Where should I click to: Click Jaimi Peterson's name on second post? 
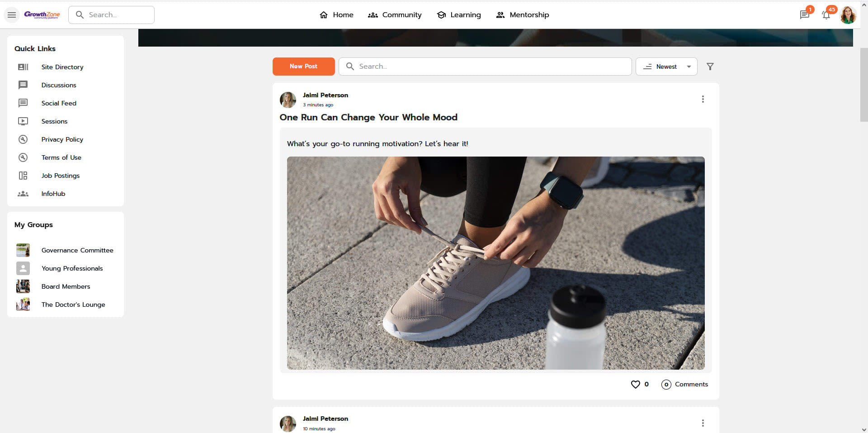325,419
